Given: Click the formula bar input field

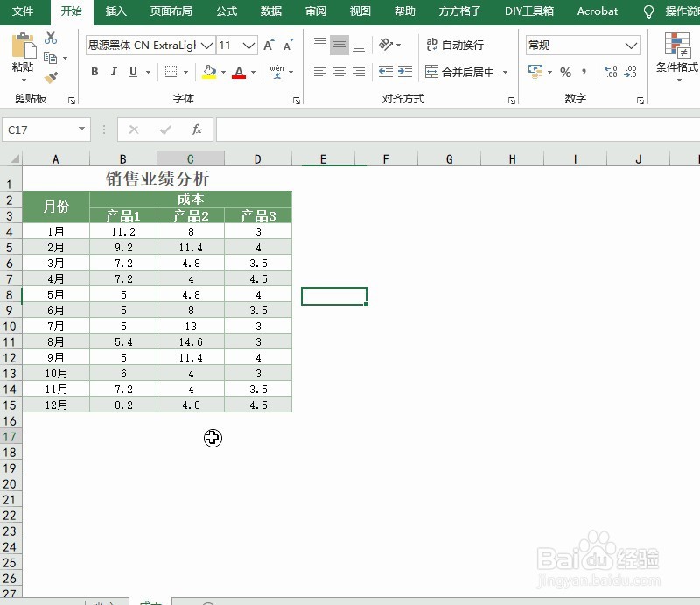Looking at the screenshot, I should pyautogui.click(x=458, y=130).
